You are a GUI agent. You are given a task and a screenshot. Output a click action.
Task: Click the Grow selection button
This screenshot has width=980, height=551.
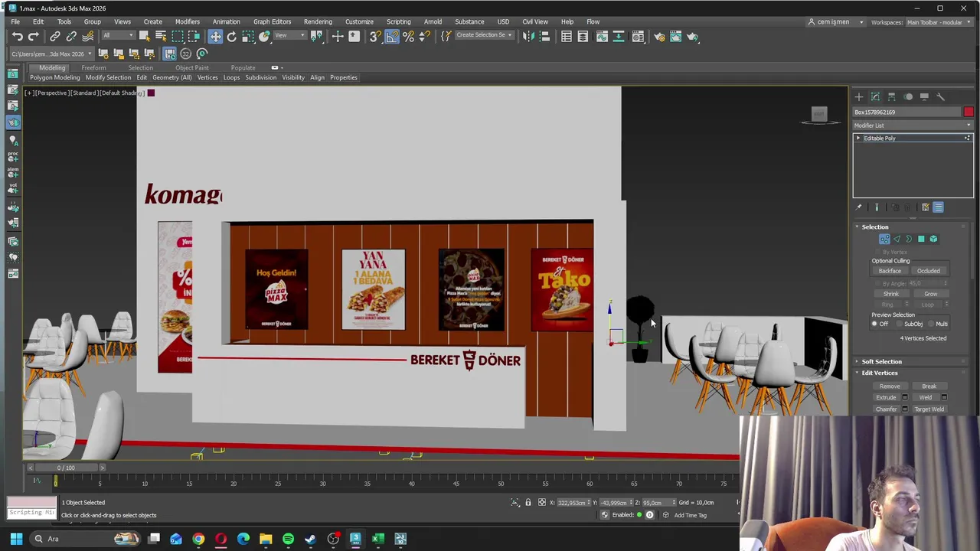point(930,294)
